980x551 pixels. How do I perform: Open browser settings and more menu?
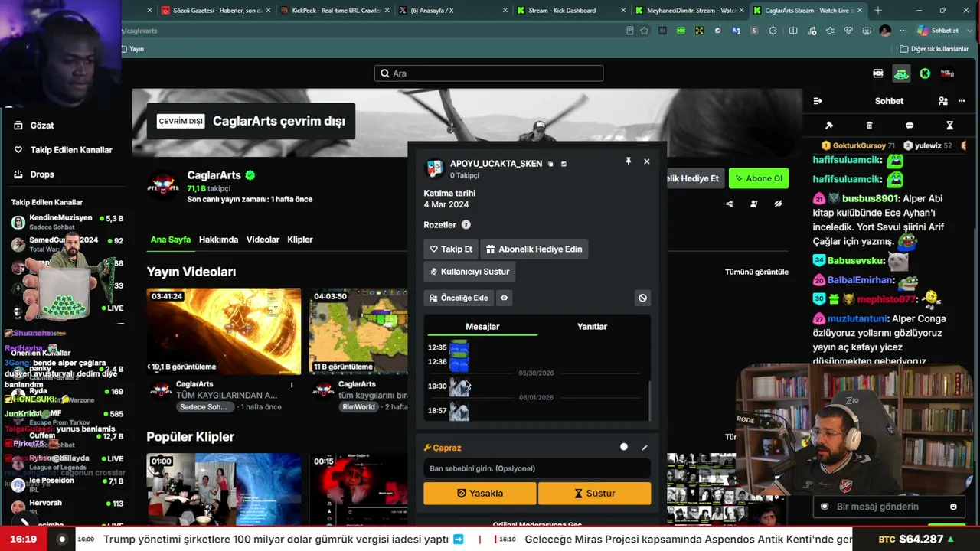click(905, 31)
